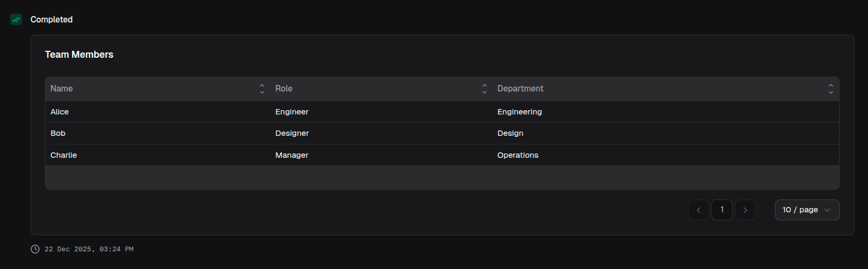Click the Operations department cell
Screen dimensions: 868x269
click(517, 155)
